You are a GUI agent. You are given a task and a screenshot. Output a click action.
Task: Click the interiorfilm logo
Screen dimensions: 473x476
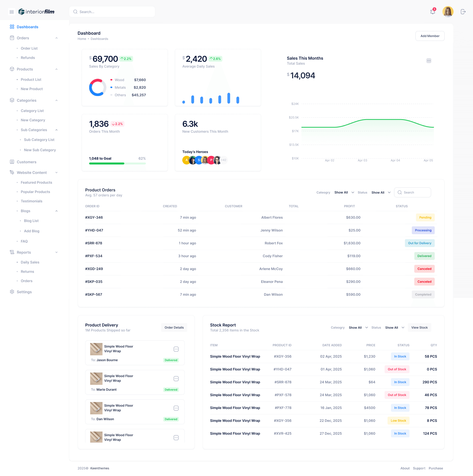pos(36,12)
